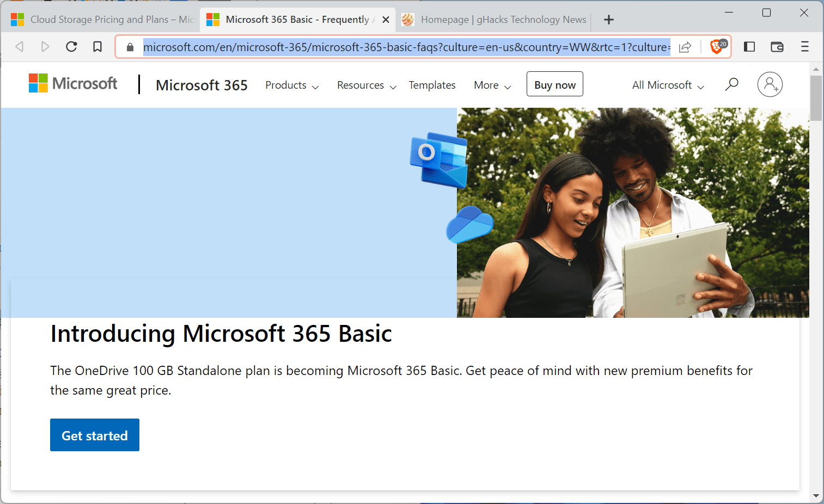Screen dimensions: 824x504
Task: Click the scrollbar up arrow
Action: [816, 69]
